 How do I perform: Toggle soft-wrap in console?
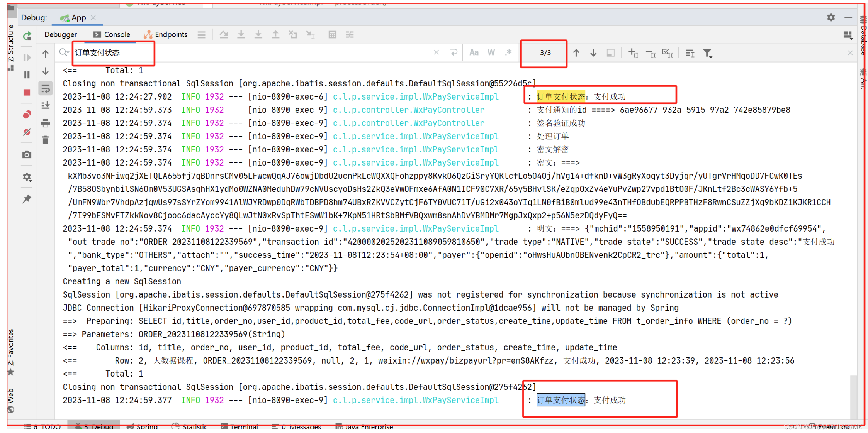click(x=46, y=89)
